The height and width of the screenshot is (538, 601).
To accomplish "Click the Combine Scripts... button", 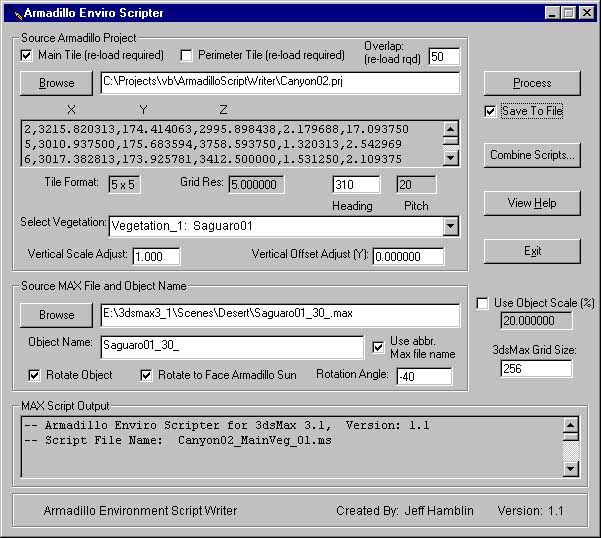I will point(532,155).
